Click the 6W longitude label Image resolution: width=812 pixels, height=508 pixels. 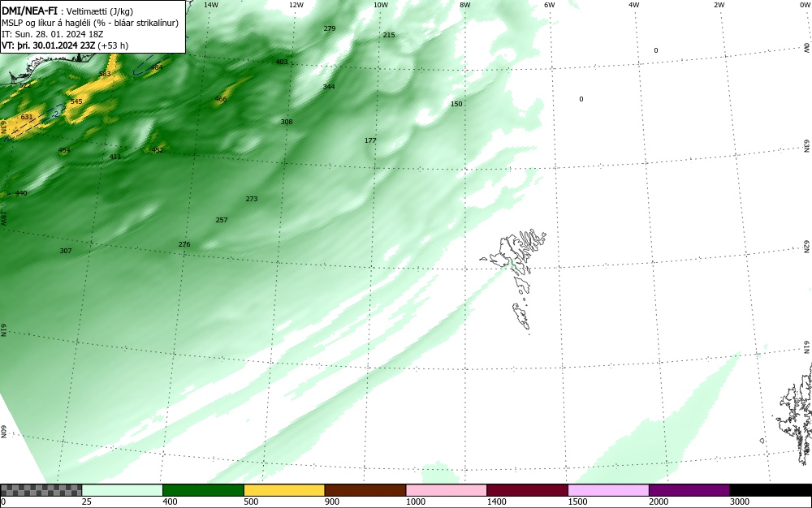[x=550, y=5]
